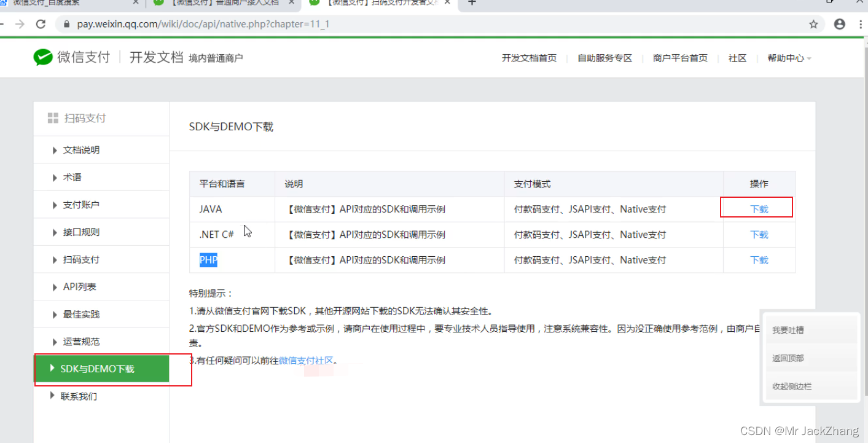Expand the 运营规范 sidebar item
Viewport: 868px width, 443px height.
click(x=101, y=342)
